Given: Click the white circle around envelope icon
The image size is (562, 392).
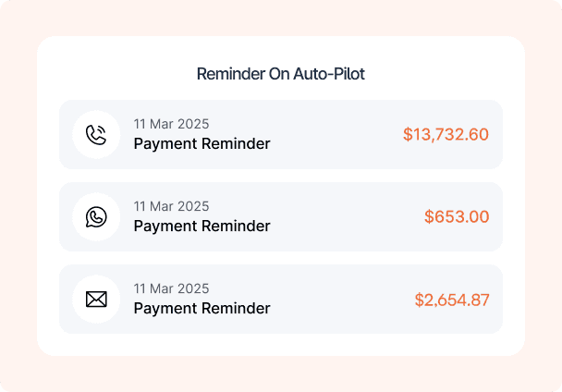Looking at the screenshot, I should click(x=96, y=300).
